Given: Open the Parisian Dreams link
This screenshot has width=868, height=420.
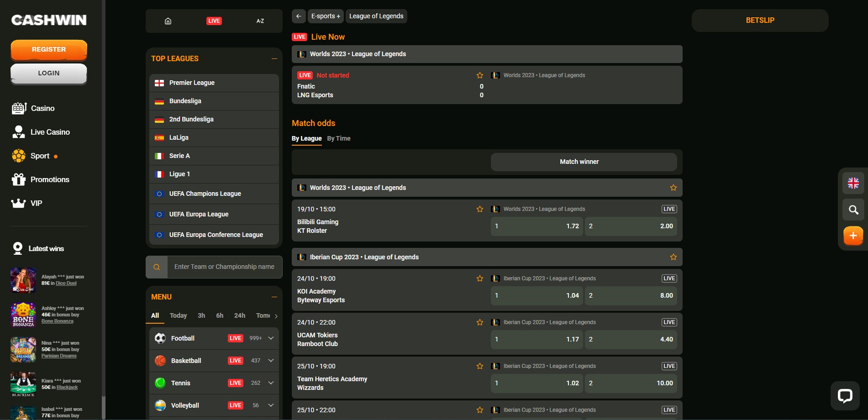Looking at the screenshot, I should 59,356.
